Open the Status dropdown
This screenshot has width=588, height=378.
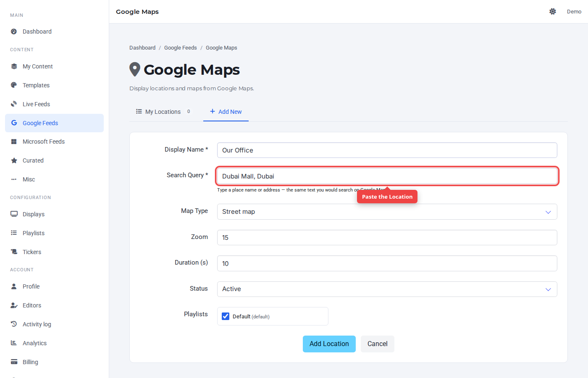point(387,289)
